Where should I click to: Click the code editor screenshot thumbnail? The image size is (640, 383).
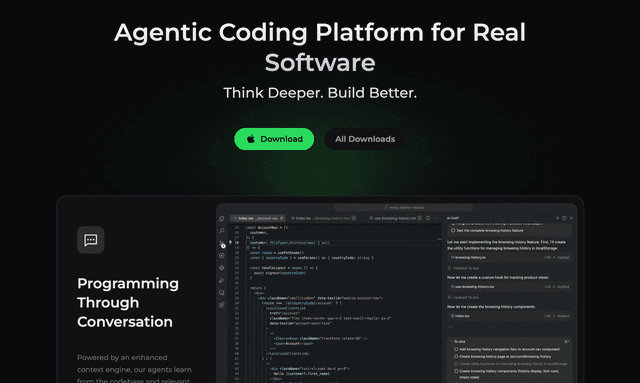pos(397,293)
